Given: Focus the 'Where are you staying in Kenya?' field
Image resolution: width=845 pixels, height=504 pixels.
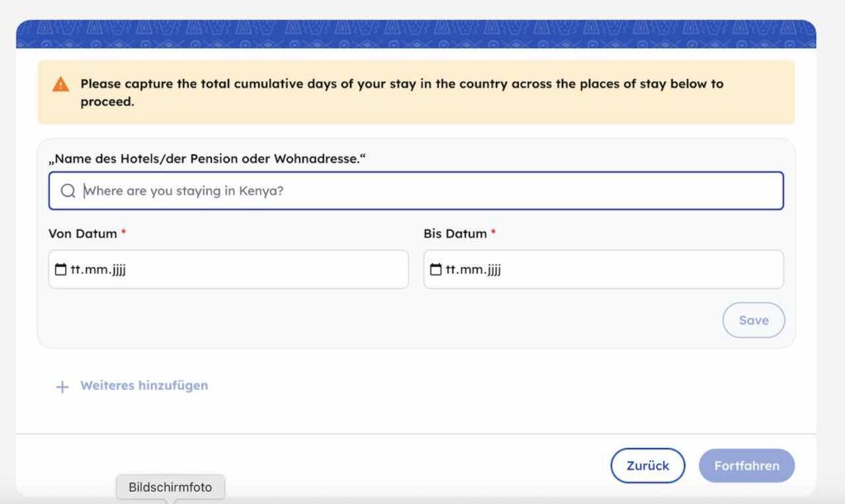Looking at the screenshot, I should pyautogui.click(x=429, y=191).
